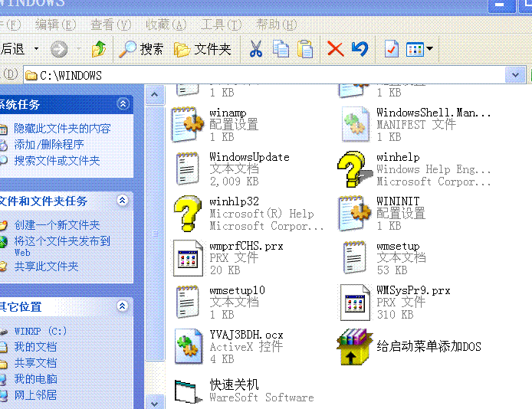Open the 编辑(E) menu
Image resolution: width=532 pixels, height=409 pixels.
click(x=56, y=25)
